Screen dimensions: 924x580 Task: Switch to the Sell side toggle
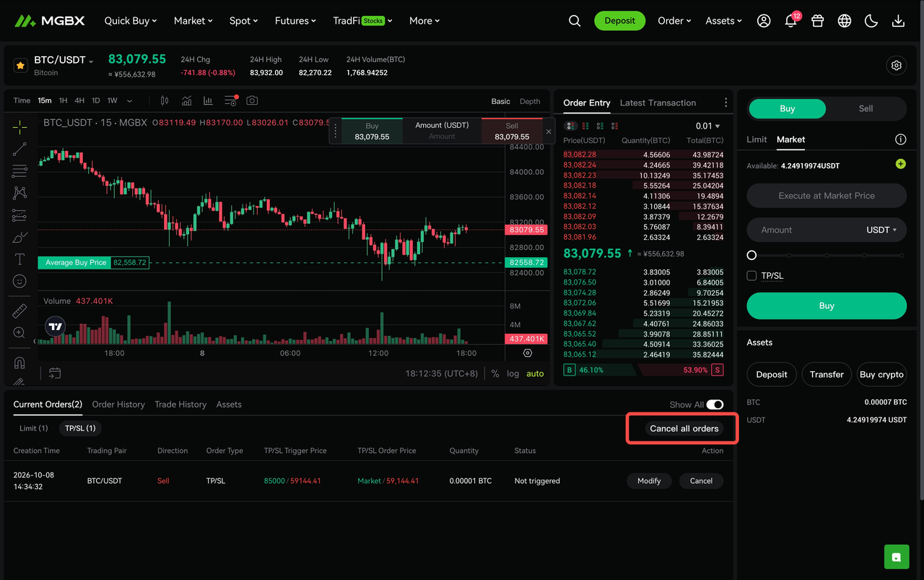point(866,108)
